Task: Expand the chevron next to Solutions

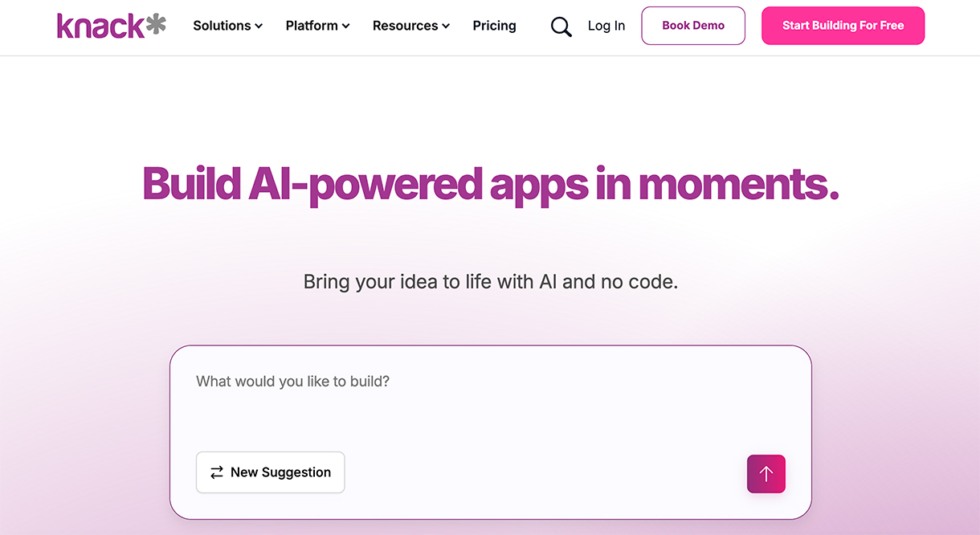Action: click(259, 27)
